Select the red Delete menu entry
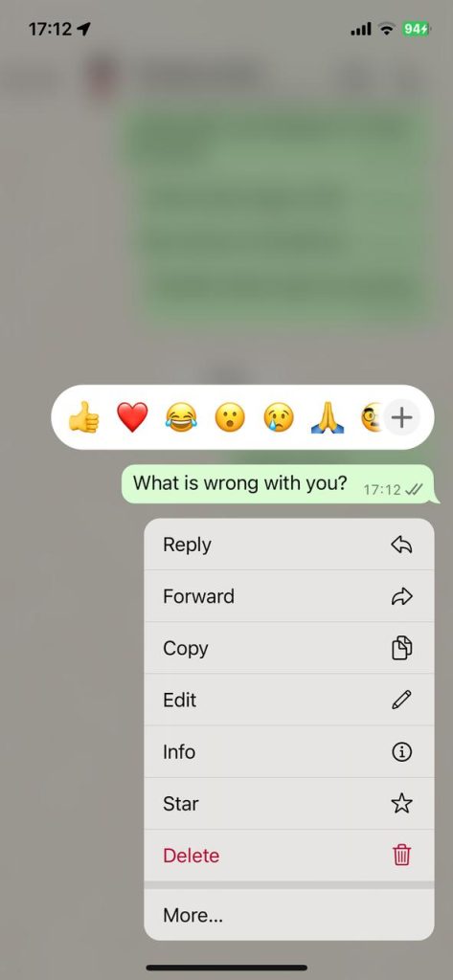This screenshot has height=980, width=453. click(289, 855)
